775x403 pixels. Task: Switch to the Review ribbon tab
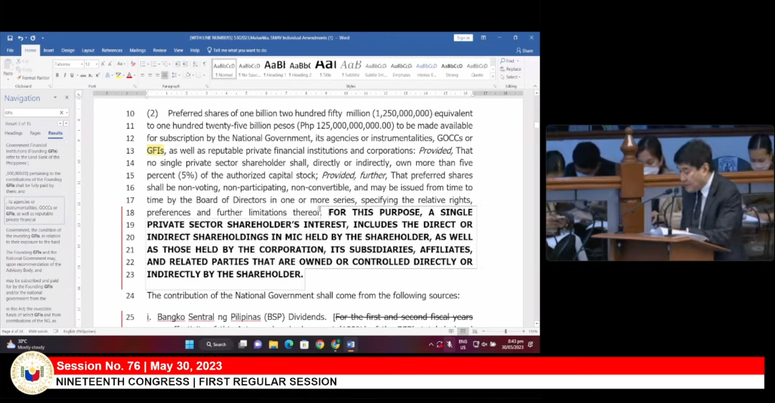[x=160, y=50]
